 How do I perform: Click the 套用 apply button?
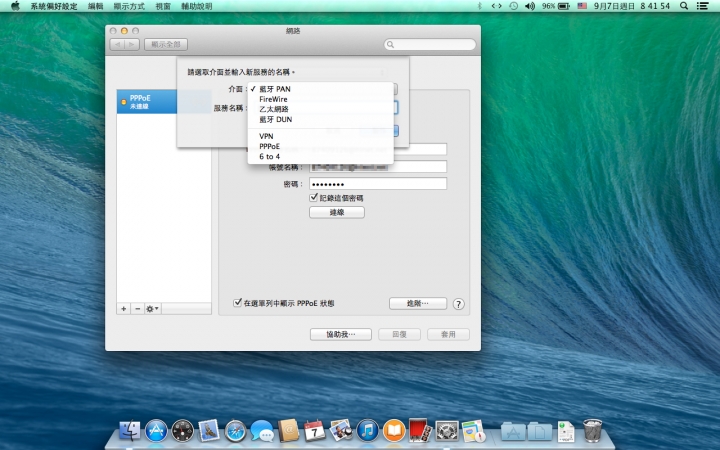[x=448, y=334]
